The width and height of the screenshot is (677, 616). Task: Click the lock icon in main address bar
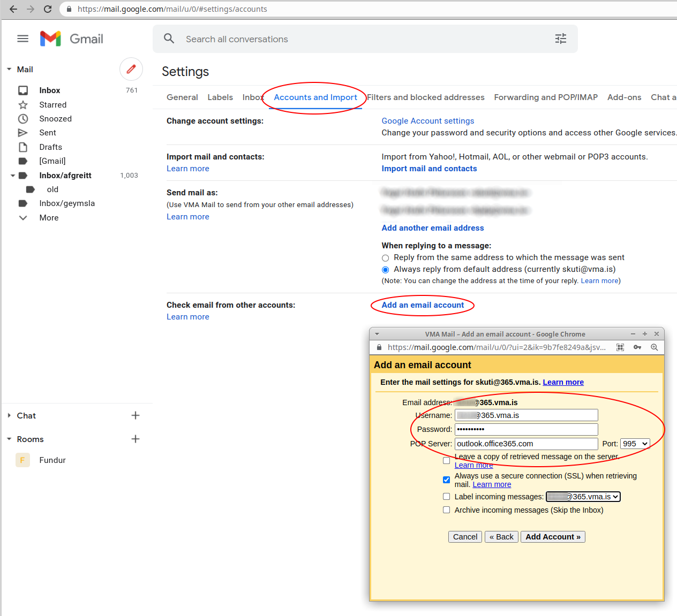pos(69,9)
